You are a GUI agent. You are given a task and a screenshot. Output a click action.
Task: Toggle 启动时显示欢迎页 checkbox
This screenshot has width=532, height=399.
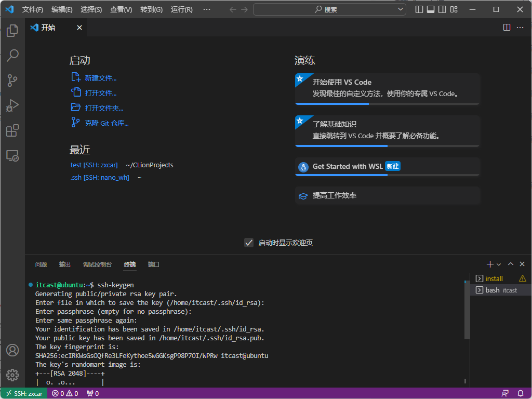click(x=249, y=243)
